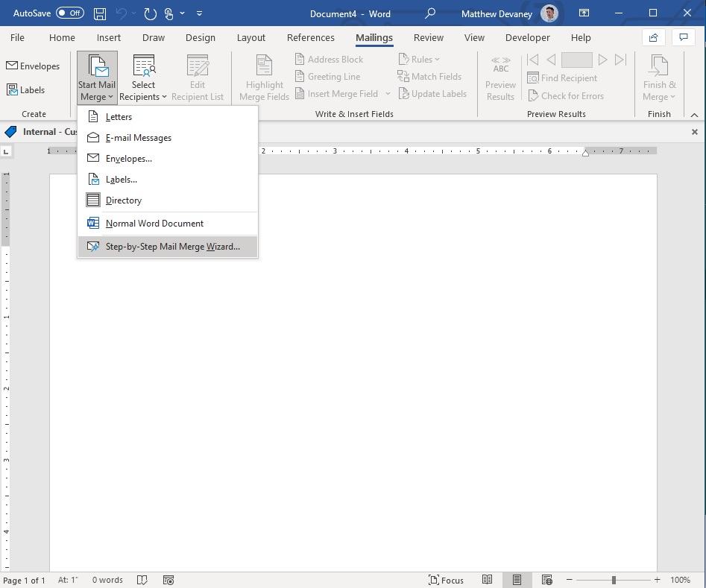Adjust the zoom slider handle

(x=614, y=580)
